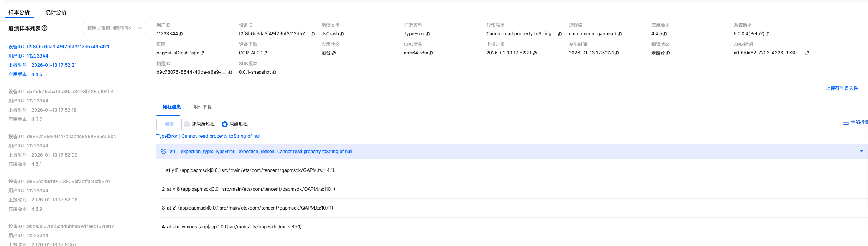Copy the 发生时间 value icon

[x=617, y=53]
